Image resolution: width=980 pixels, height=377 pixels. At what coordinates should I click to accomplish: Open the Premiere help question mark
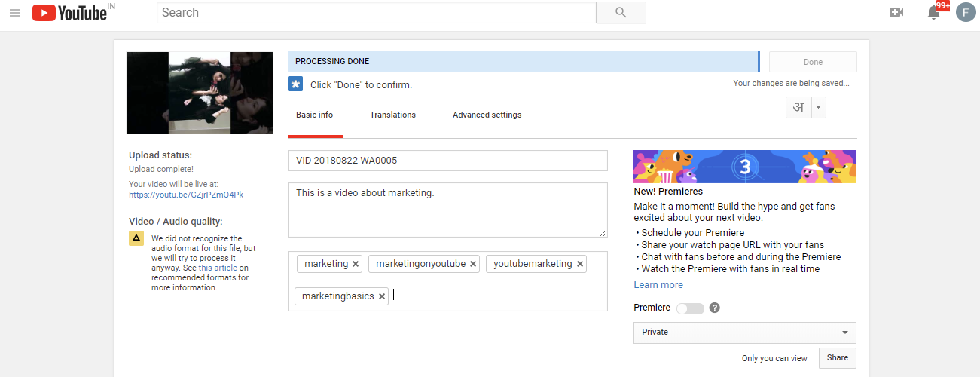pos(714,308)
